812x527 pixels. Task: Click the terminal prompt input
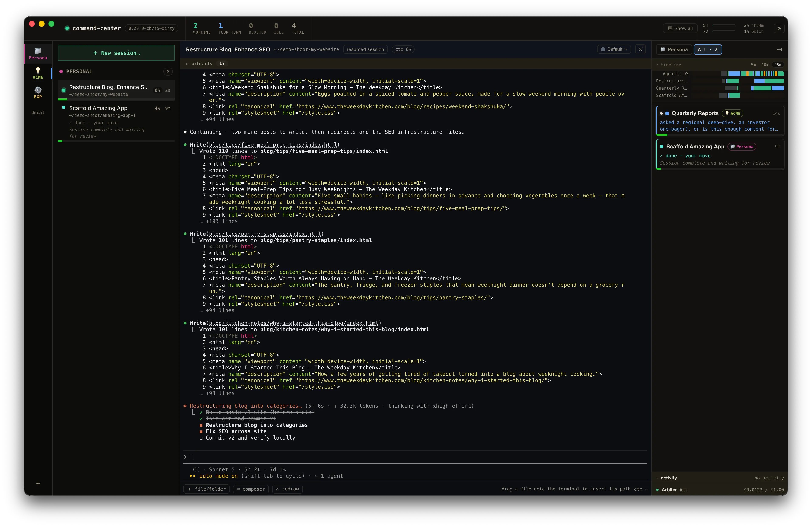point(415,457)
